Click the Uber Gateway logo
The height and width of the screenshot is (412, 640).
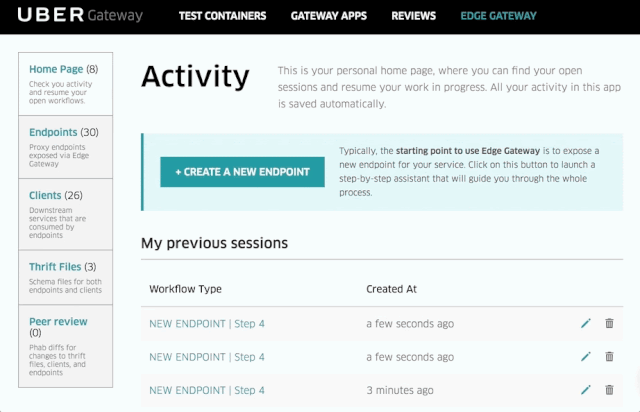tap(78, 16)
